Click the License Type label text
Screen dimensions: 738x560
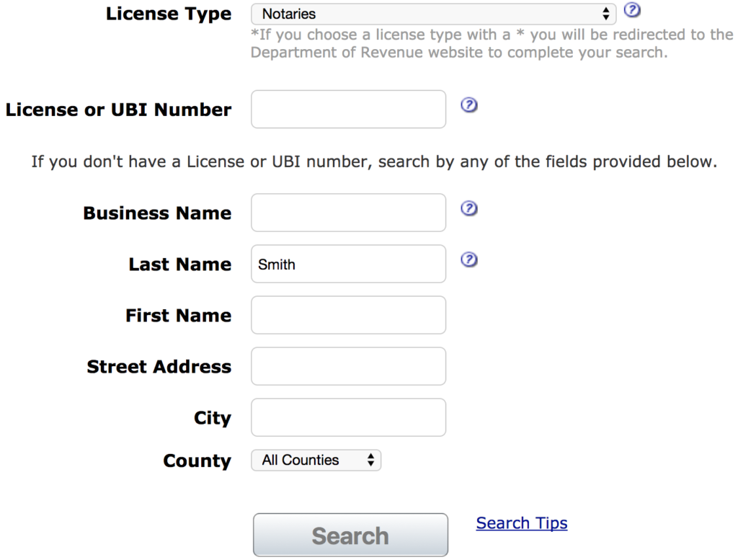(169, 14)
